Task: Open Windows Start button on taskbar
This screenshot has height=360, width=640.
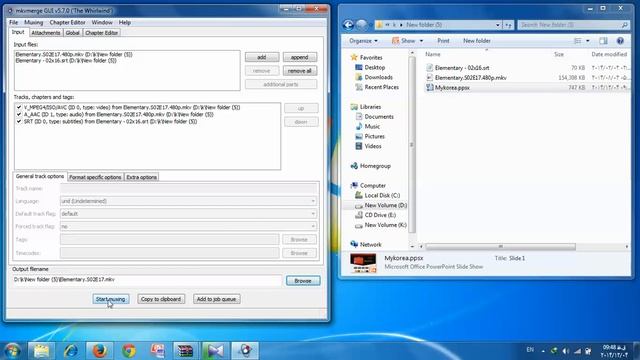Action: (12, 351)
